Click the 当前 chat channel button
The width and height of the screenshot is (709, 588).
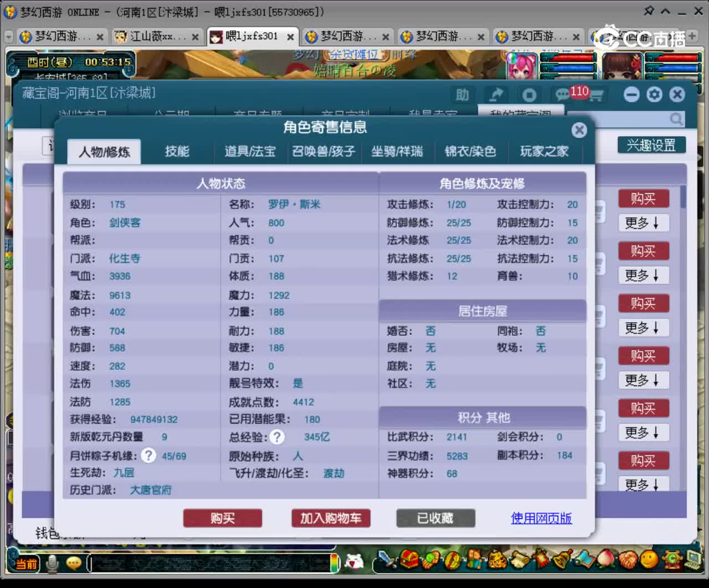(26, 564)
